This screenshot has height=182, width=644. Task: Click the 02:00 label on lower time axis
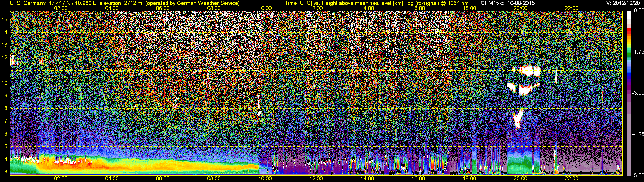tap(61, 179)
